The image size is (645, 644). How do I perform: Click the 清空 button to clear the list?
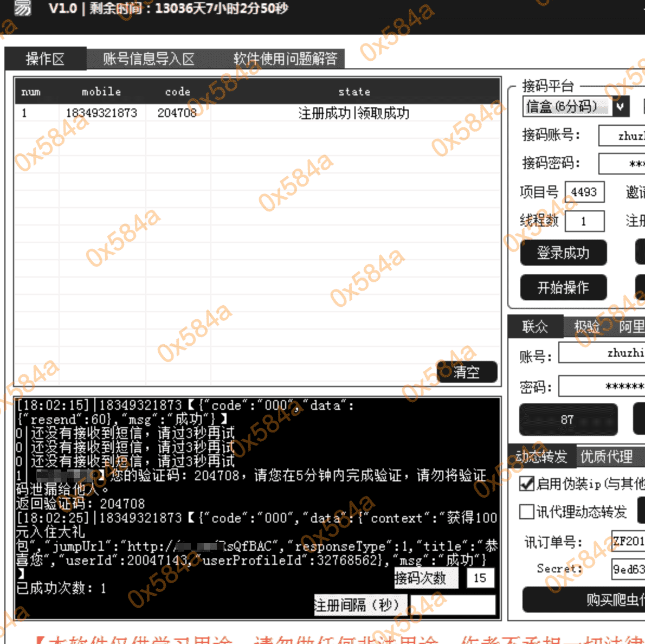coord(467,372)
